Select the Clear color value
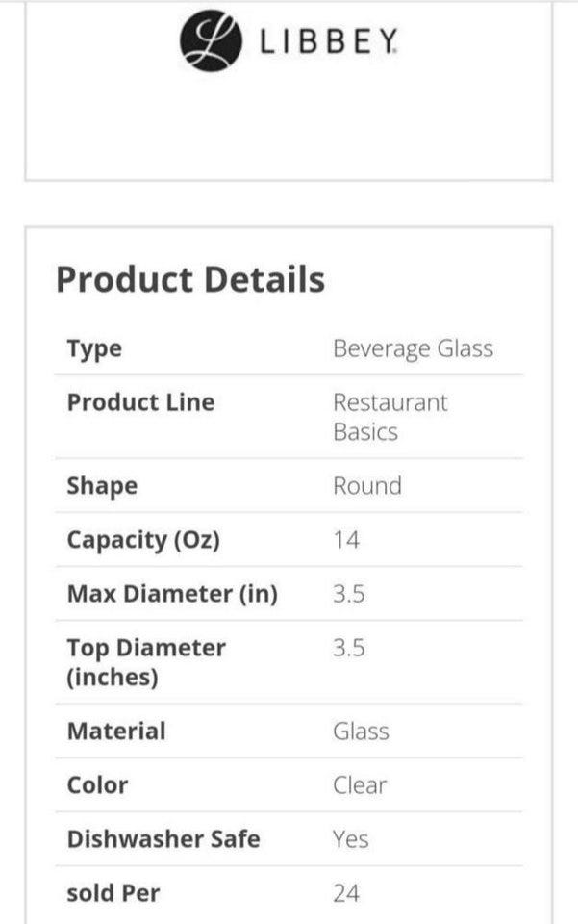The height and width of the screenshot is (924, 578). (x=359, y=784)
